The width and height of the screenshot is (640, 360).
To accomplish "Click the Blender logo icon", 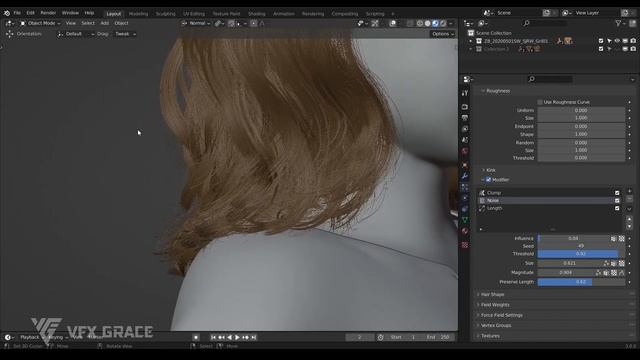I will [7, 13].
